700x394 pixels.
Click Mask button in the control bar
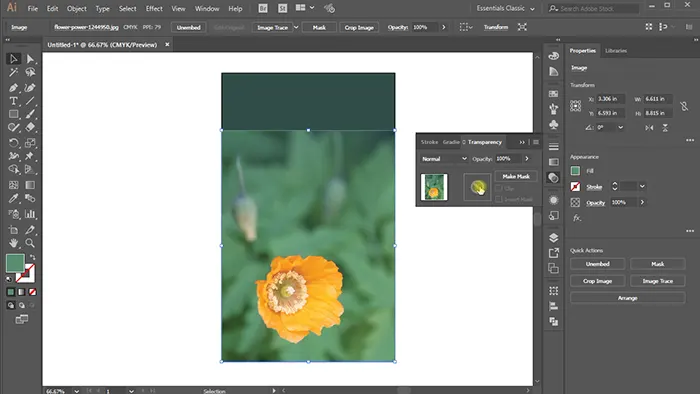(x=319, y=27)
